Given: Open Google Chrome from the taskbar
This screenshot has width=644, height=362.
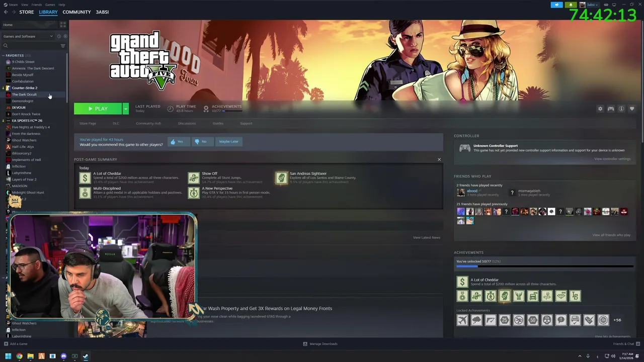Looking at the screenshot, I should pos(19,356).
